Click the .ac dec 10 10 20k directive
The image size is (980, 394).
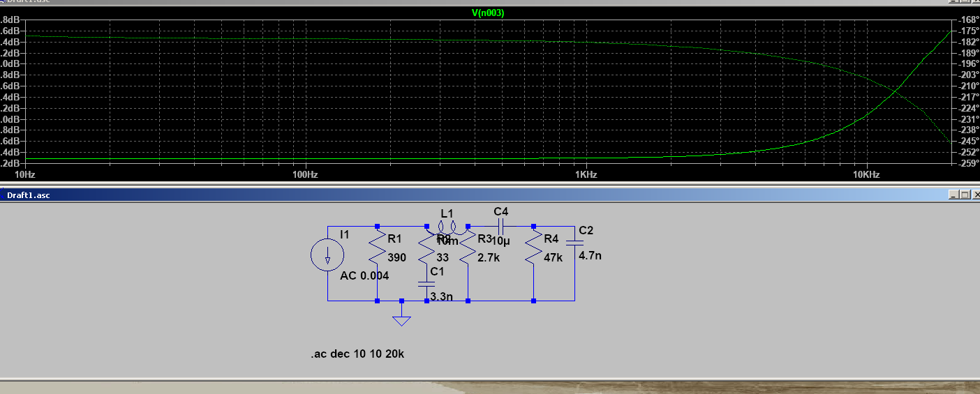pos(357,354)
